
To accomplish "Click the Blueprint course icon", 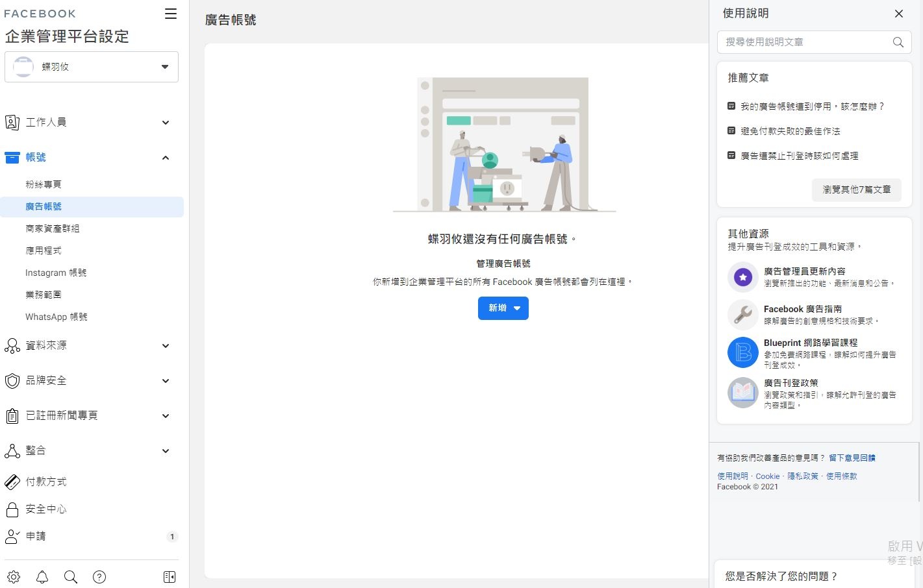I will tap(743, 352).
